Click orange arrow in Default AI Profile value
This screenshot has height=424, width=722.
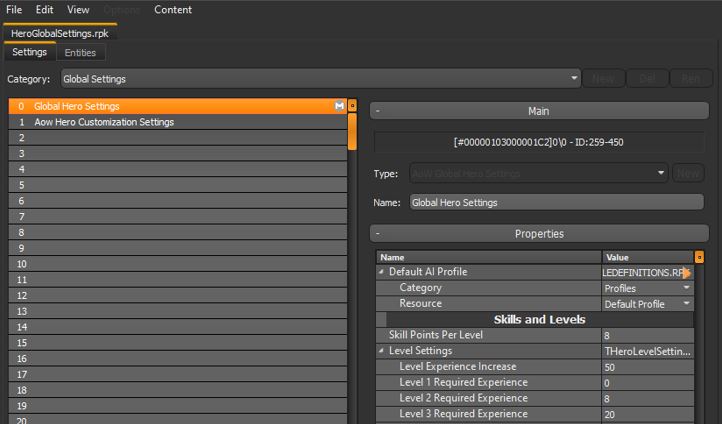point(687,273)
